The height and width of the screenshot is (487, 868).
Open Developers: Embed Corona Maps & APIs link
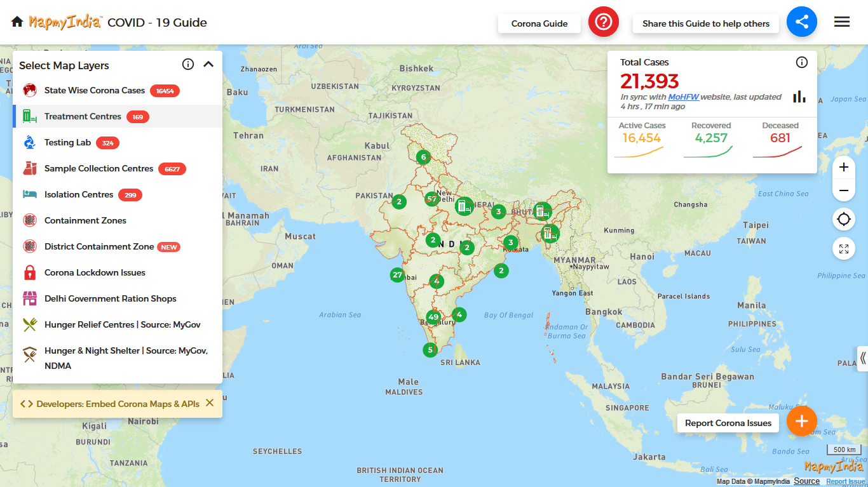[111, 404]
